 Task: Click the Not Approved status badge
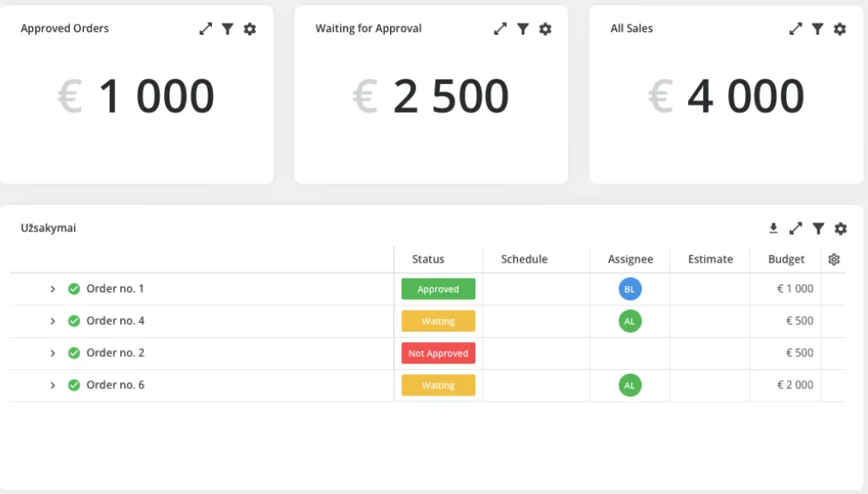(439, 353)
